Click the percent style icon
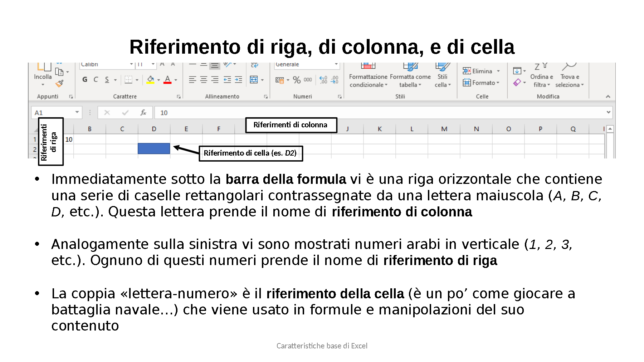644x362 pixels. pyautogui.click(x=297, y=80)
